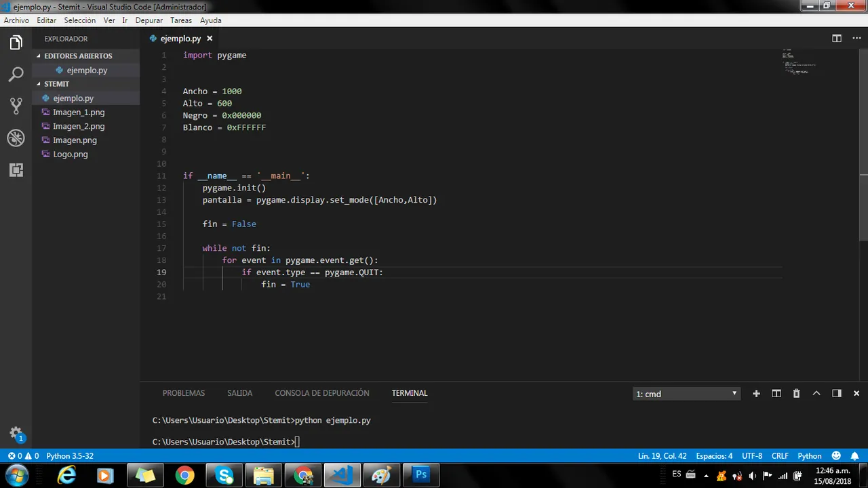Open the Debug view icon
Screen dimensions: 868x488
(x=16, y=138)
